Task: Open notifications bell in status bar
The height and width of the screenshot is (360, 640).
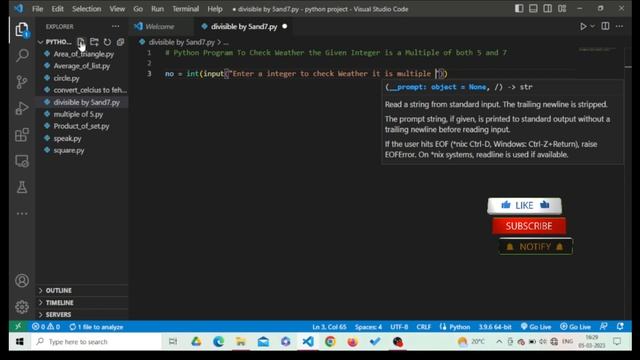Action: [620, 327]
